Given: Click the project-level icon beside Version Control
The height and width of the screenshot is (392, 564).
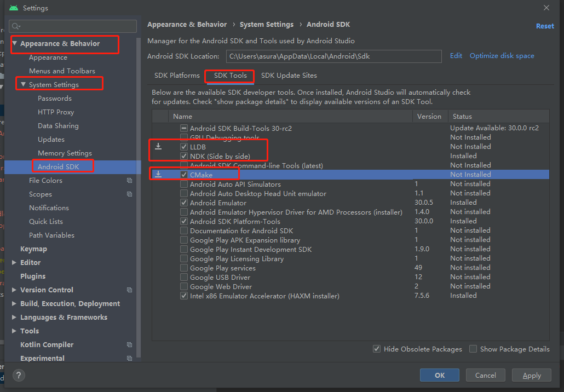Looking at the screenshot, I should (130, 290).
